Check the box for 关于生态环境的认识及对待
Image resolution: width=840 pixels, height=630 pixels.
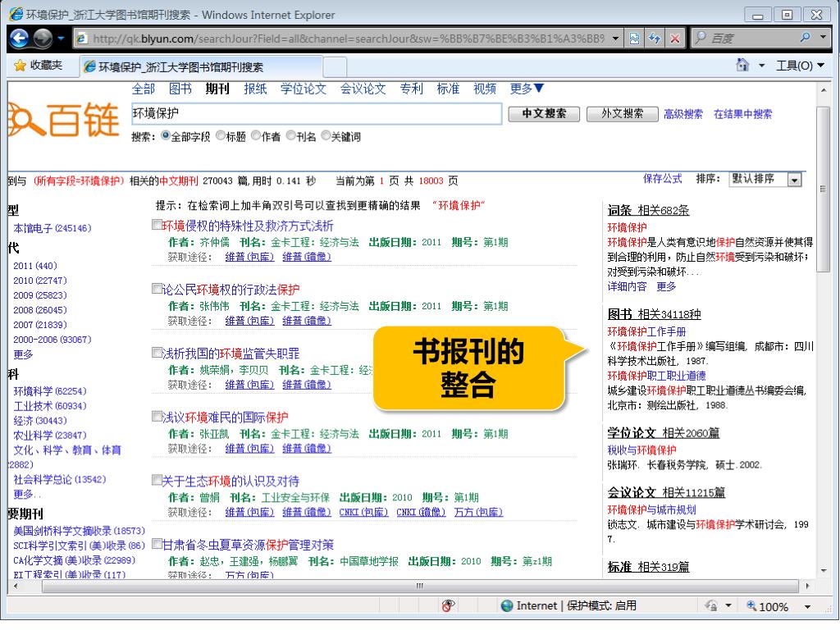pyautogui.click(x=157, y=481)
